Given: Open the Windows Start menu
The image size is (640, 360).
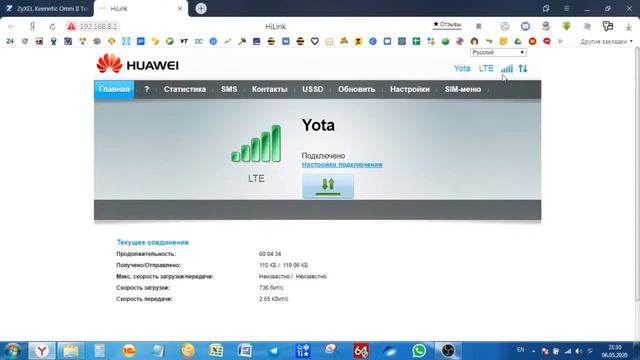Looking at the screenshot, I should coord(12,351).
